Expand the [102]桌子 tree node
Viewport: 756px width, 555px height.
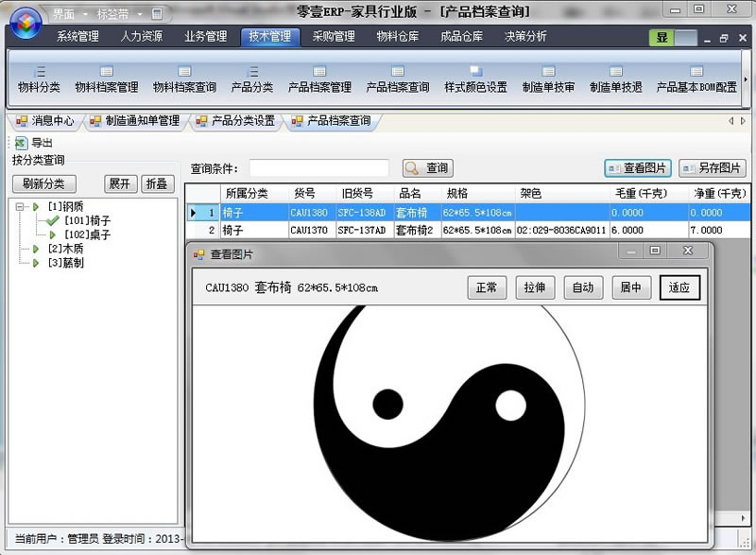click(53, 234)
